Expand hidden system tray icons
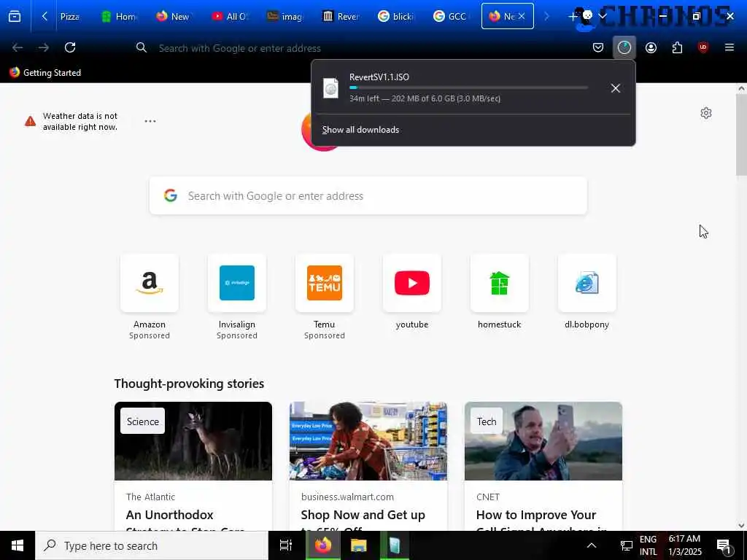 click(591, 545)
